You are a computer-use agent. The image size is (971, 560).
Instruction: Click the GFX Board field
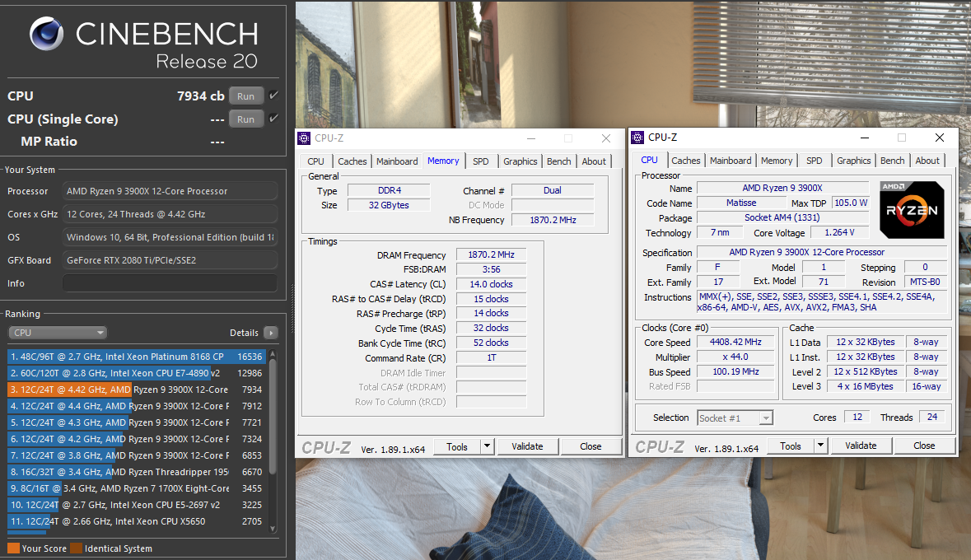170,260
